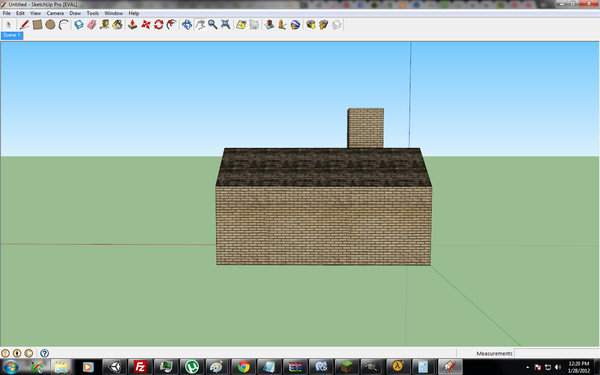The image size is (600, 375).
Task: Open uTorrent from the taskbar
Action: point(192,367)
